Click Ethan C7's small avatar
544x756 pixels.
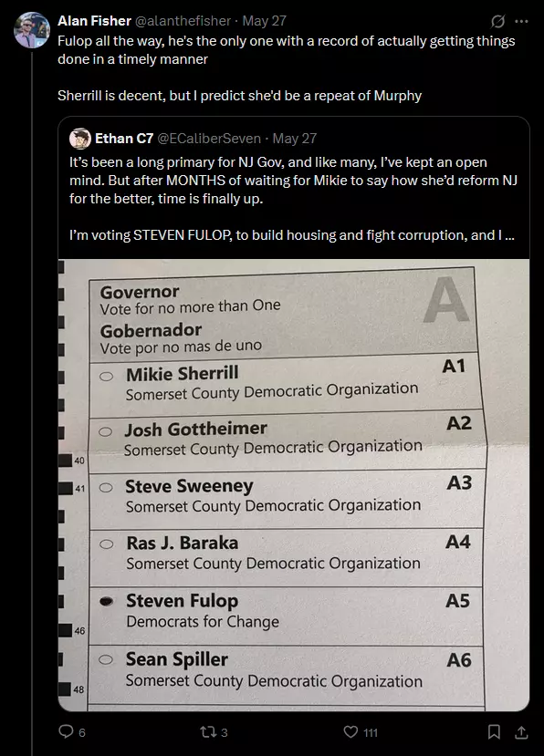click(80, 139)
